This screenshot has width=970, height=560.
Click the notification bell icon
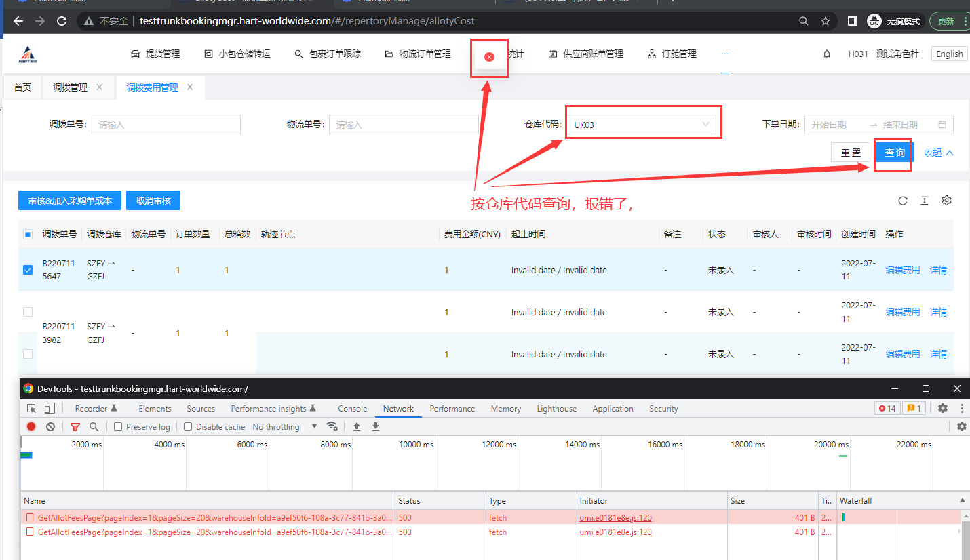tap(826, 54)
